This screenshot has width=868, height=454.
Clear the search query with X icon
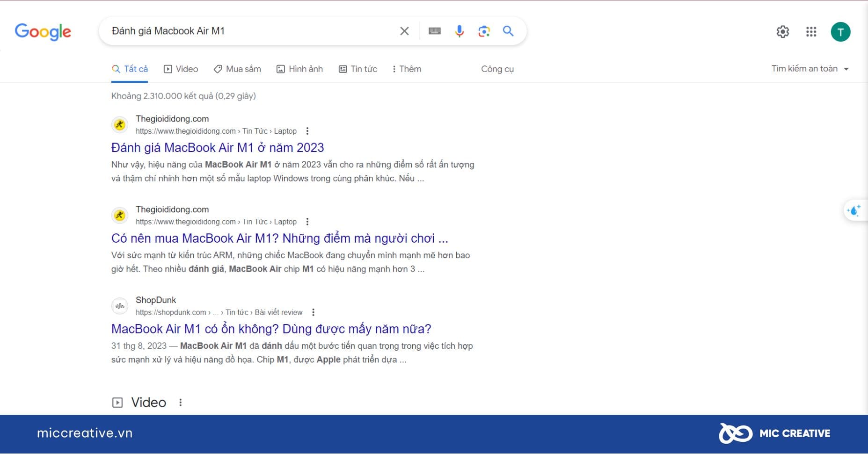404,31
